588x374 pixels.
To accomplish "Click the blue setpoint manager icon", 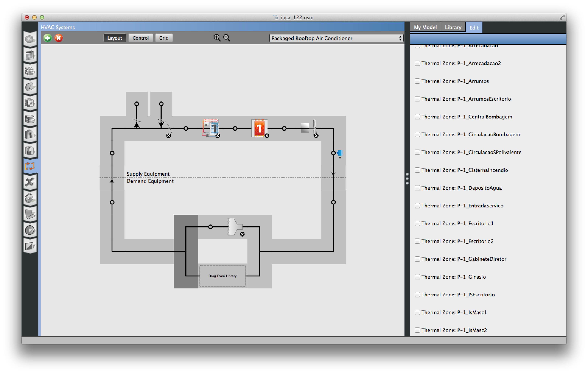I will pos(340,153).
